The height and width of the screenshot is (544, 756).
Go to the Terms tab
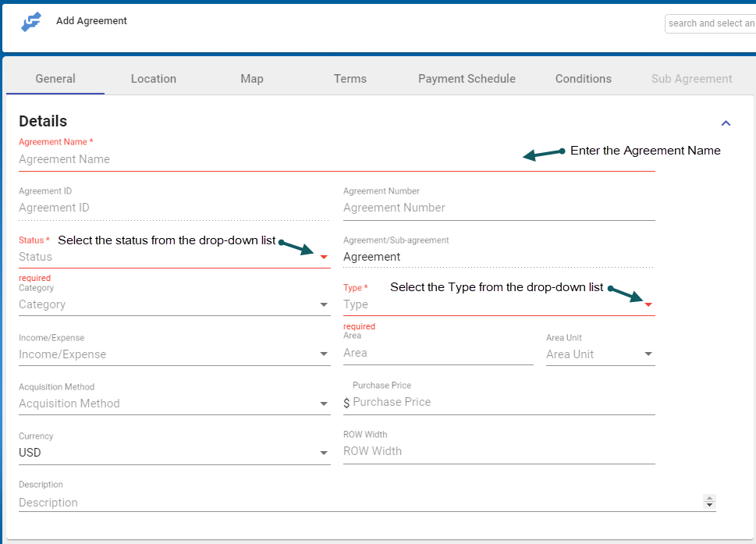point(350,79)
